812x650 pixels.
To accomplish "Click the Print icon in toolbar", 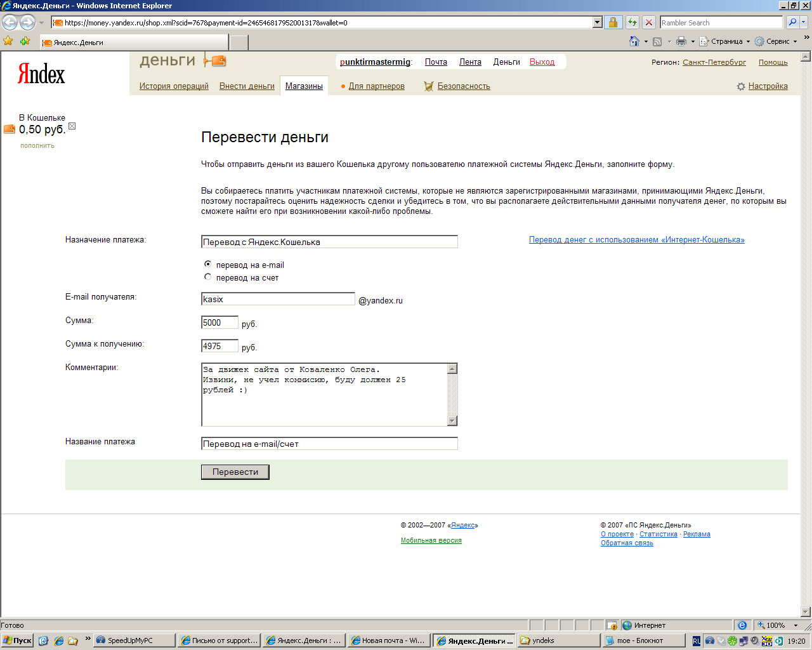I will (681, 41).
